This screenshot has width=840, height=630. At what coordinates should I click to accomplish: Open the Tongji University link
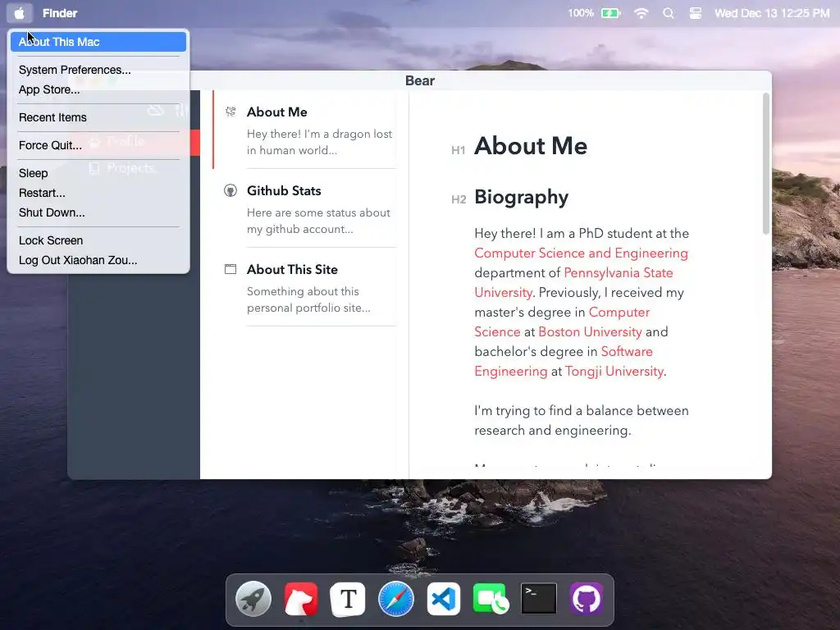click(x=614, y=372)
